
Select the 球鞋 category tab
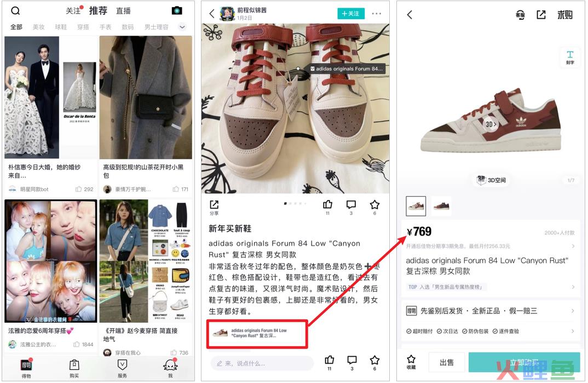click(61, 27)
